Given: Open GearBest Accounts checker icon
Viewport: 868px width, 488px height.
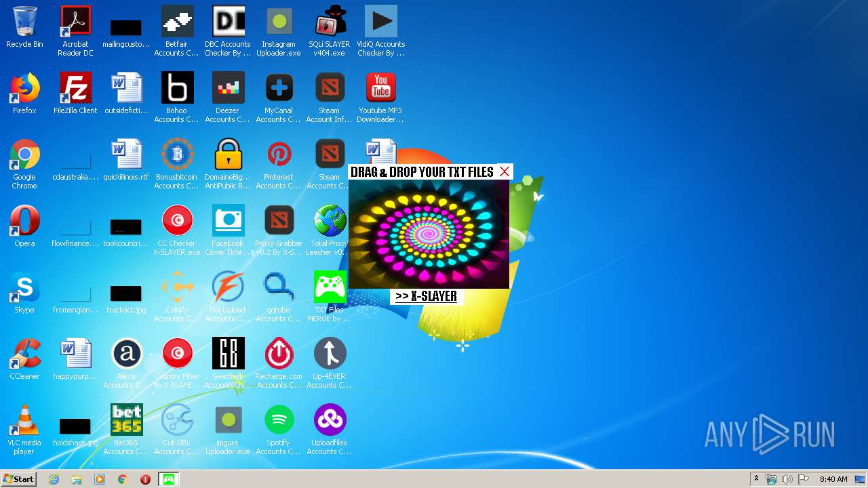Looking at the screenshot, I should coord(228,354).
